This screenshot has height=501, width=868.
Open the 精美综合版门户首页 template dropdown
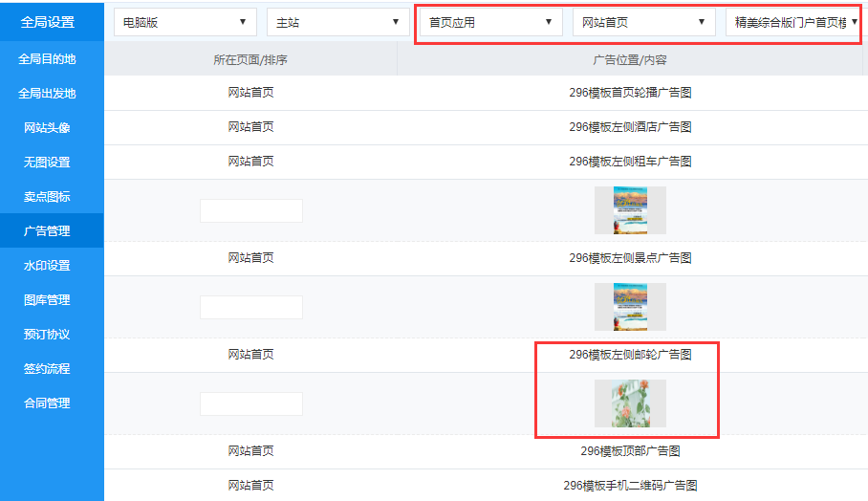(x=792, y=22)
